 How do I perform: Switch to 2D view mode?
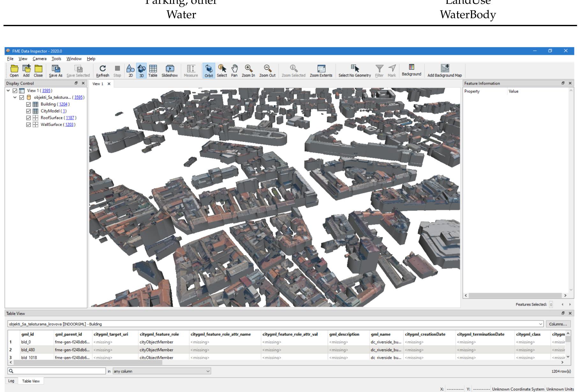pyautogui.click(x=130, y=71)
